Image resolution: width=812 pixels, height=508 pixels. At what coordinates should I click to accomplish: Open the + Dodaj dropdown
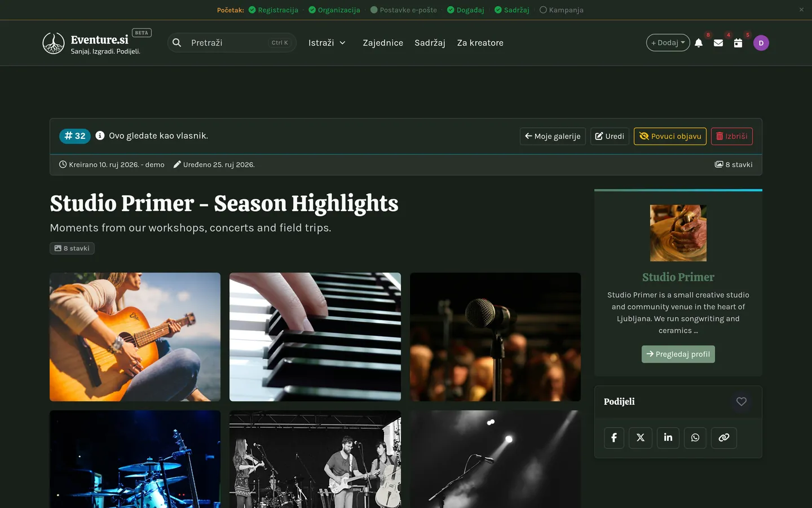pos(668,43)
